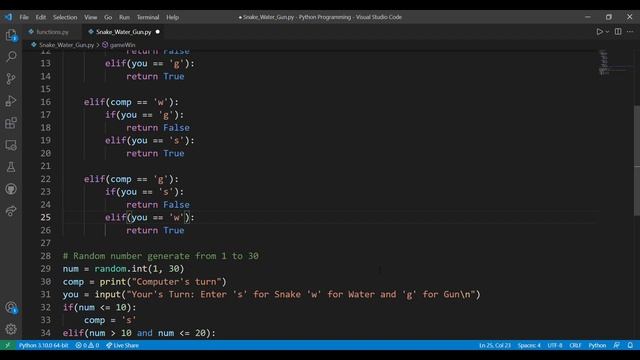Open the Help menu
Viewport: 640px width, 360px height.
click(x=172, y=17)
